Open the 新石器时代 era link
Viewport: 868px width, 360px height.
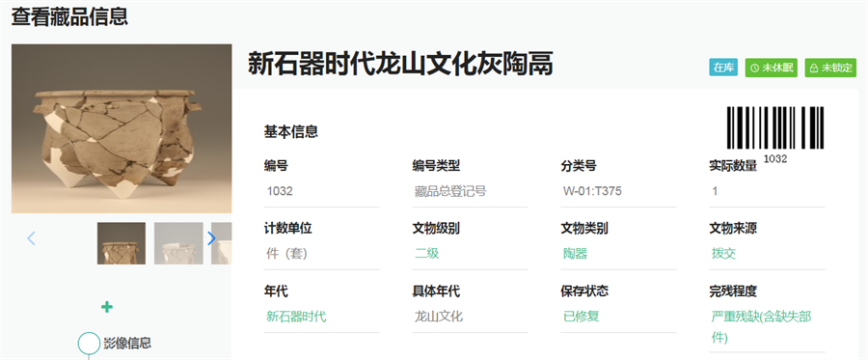(296, 317)
